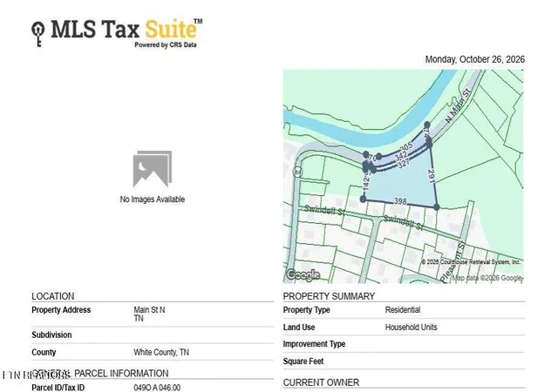Click the Google logo on the map
The height and width of the screenshot is (392, 558).
pyautogui.click(x=303, y=274)
